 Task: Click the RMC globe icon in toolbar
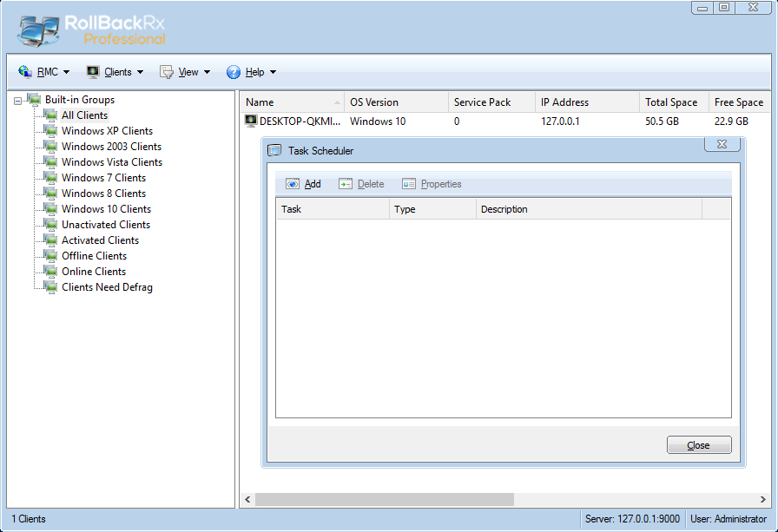(x=25, y=72)
